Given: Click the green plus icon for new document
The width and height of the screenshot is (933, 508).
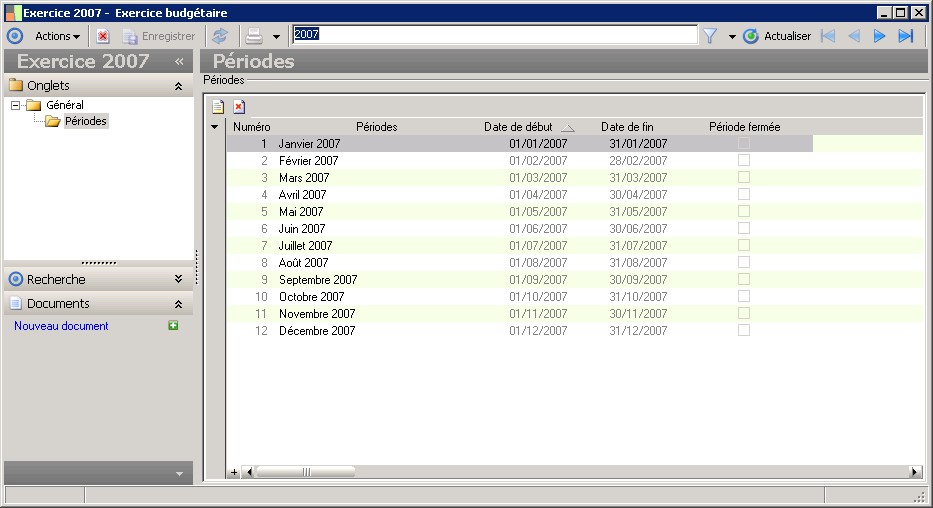Looking at the screenshot, I should point(173,325).
